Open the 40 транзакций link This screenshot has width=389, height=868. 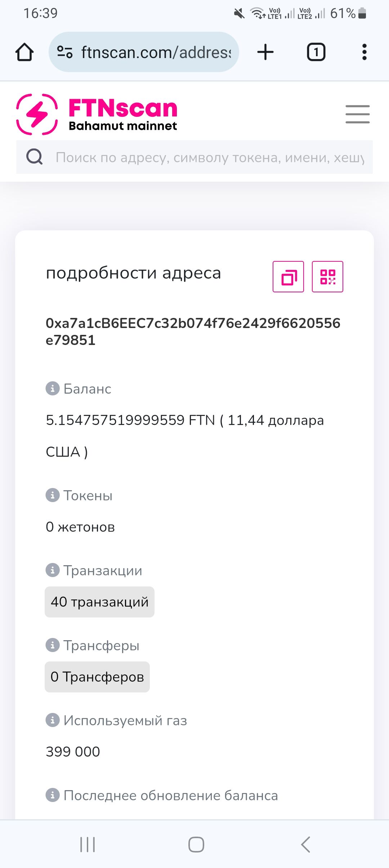click(x=99, y=602)
